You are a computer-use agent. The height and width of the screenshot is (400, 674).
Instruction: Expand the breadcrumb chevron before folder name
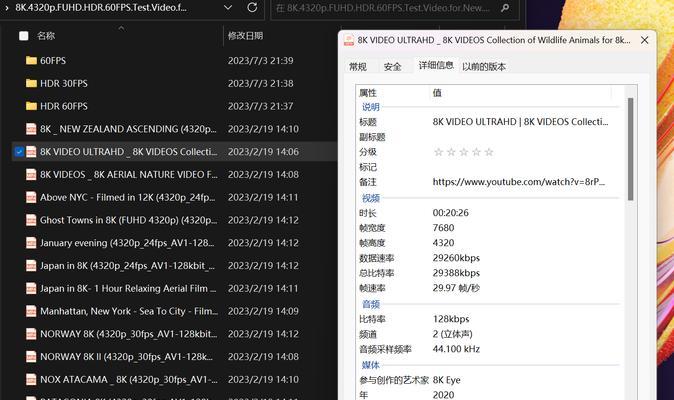(x=7, y=8)
